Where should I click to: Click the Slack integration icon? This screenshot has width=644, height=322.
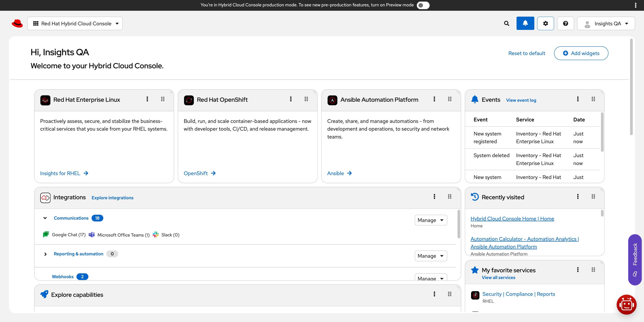156,234
